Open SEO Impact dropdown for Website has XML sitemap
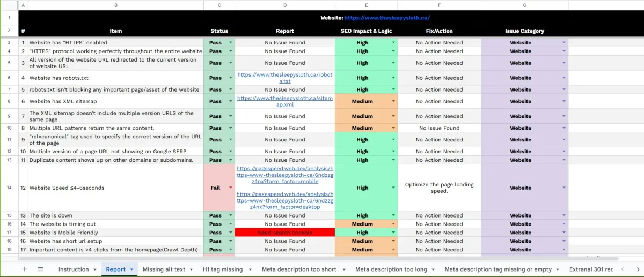This screenshot has height=277, width=644. coord(393,101)
